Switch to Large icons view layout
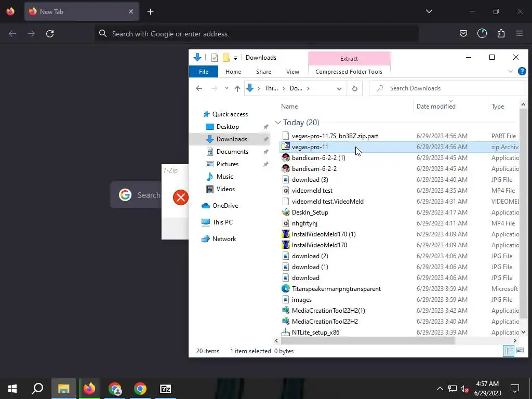Screen dimensions: 532x399 pos(520,351)
